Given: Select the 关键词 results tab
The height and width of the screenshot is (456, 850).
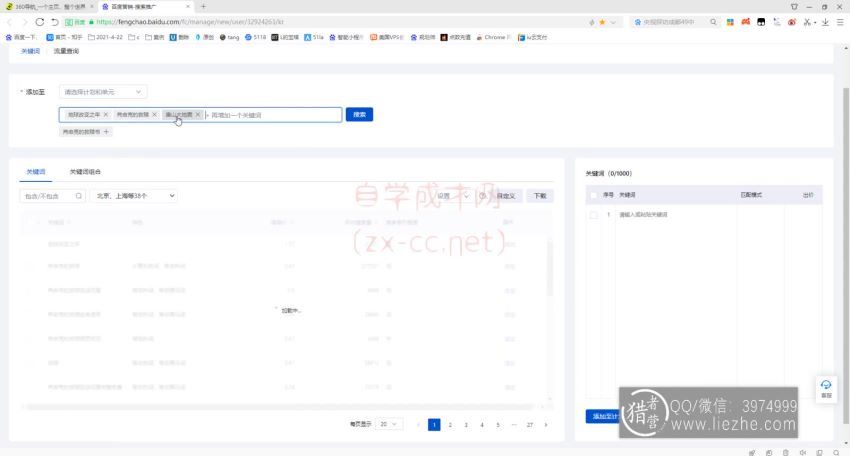Looking at the screenshot, I should click(x=36, y=172).
